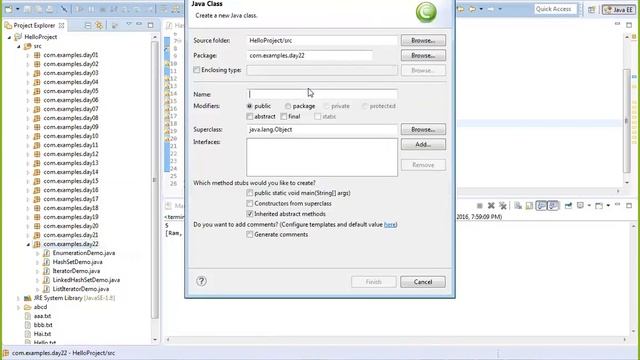The image size is (640, 360).
Task: Select LinkedHashSetDemo.java file
Action: pos(86,280)
